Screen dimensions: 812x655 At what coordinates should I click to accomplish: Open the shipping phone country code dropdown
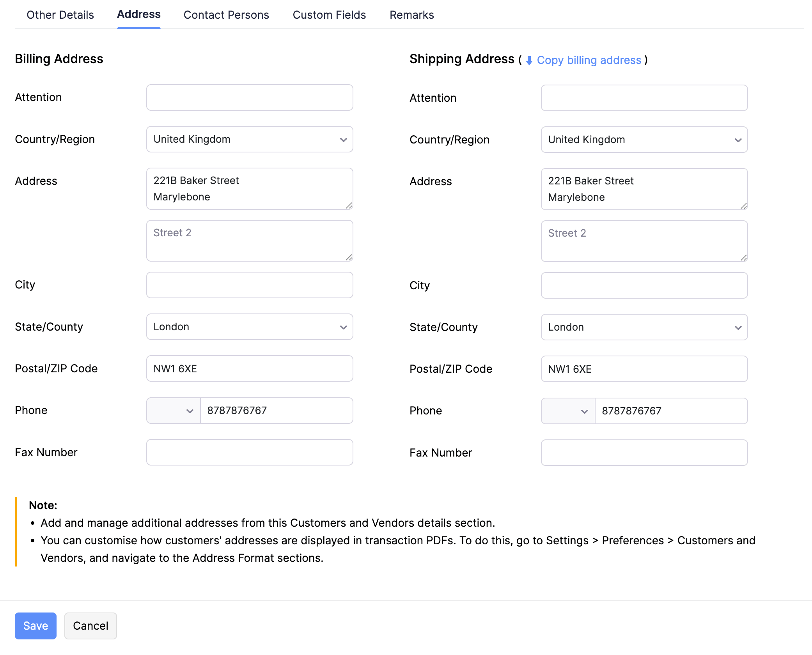pos(568,411)
